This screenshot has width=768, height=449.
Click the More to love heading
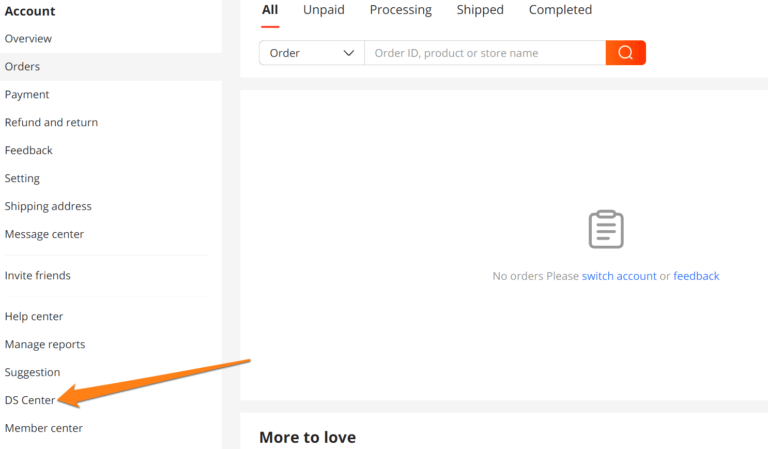click(x=308, y=437)
